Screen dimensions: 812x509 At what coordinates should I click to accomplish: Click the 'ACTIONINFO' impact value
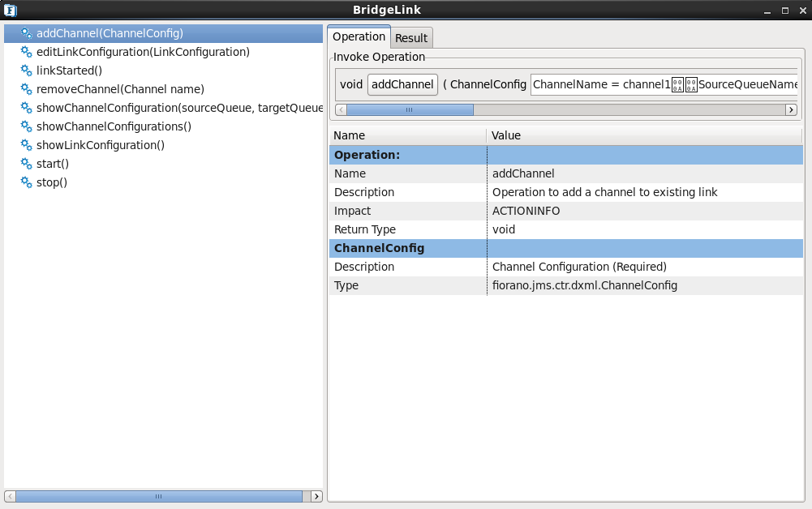pyautogui.click(x=526, y=211)
